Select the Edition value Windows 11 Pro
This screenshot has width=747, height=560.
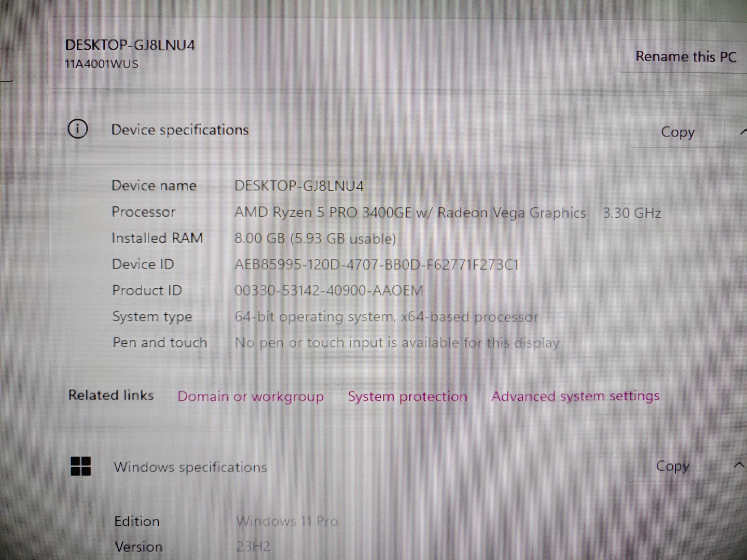point(287,521)
